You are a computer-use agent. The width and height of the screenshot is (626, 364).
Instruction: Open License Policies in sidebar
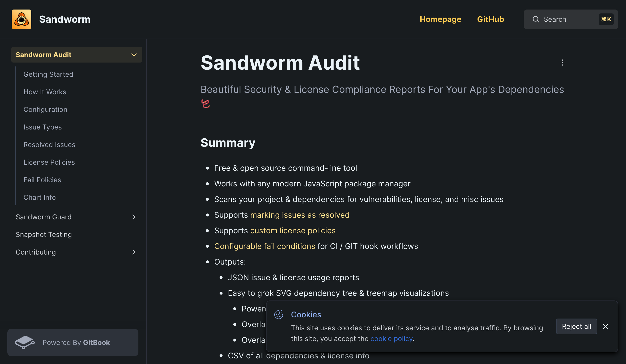click(x=49, y=162)
